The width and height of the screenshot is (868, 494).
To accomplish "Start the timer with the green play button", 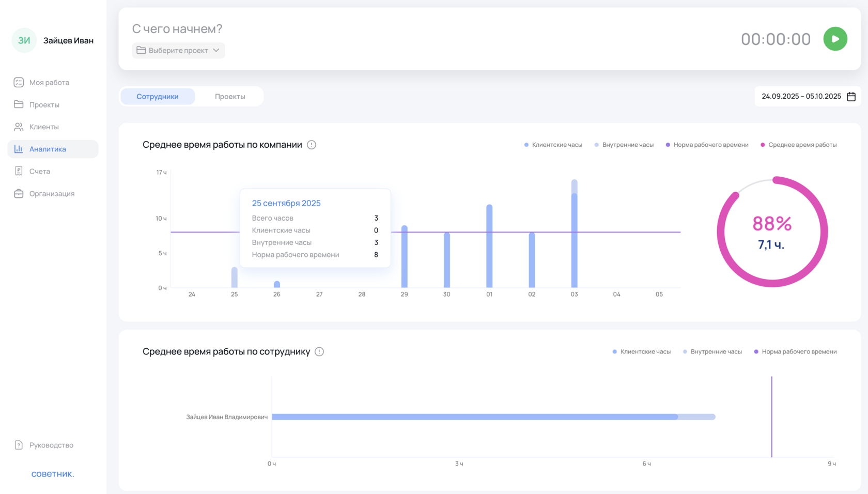I will pyautogui.click(x=835, y=39).
